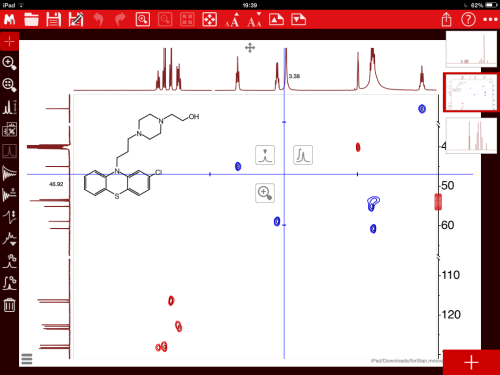Screen dimensions: 500x375
Task: Click zoom in toolbar icon
Action: pyautogui.click(x=143, y=20)
